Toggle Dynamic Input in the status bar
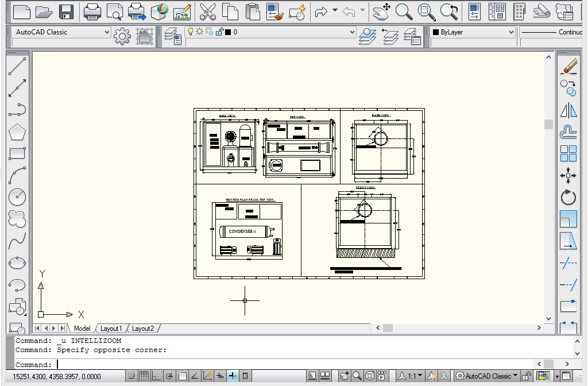588x386 pixels. (233, 376)
